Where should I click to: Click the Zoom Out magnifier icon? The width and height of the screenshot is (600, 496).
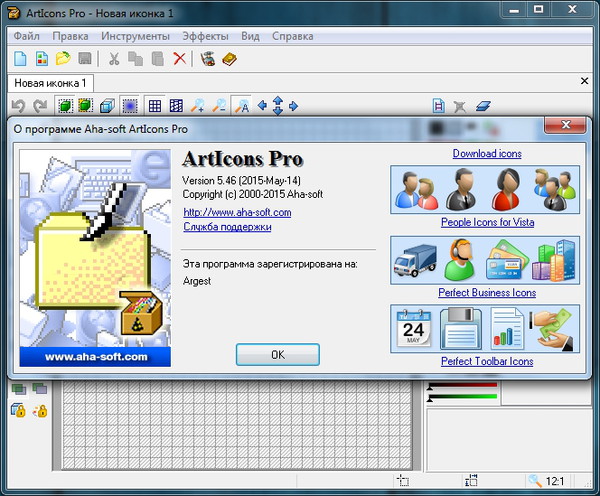(219, 105)
